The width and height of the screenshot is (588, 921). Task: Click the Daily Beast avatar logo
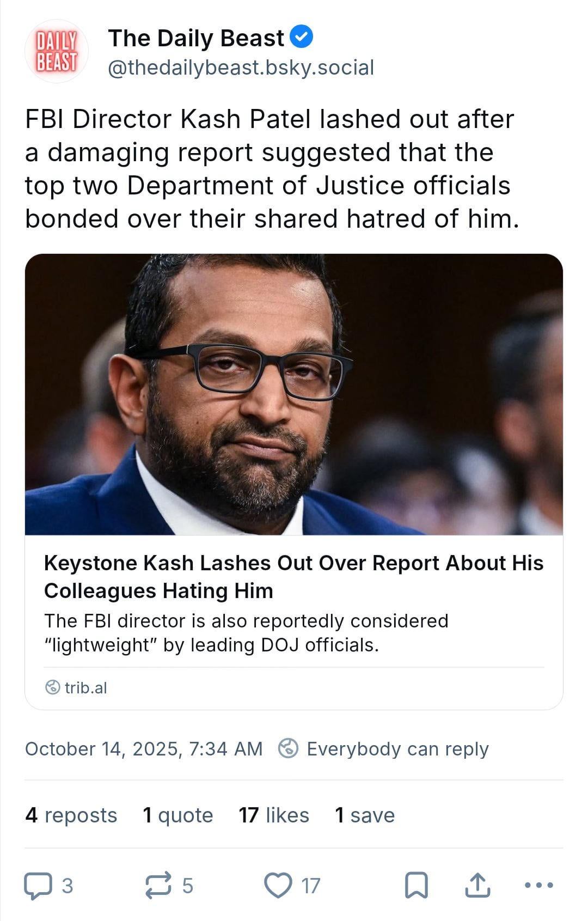point(57,52)
